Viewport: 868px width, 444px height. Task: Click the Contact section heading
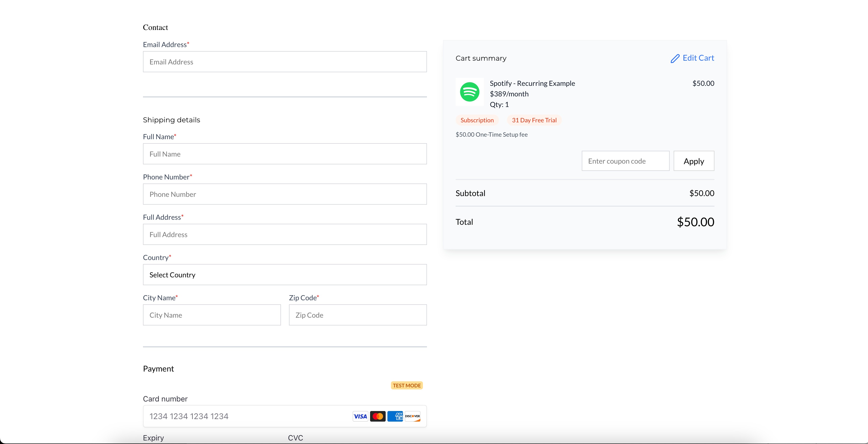155,27
